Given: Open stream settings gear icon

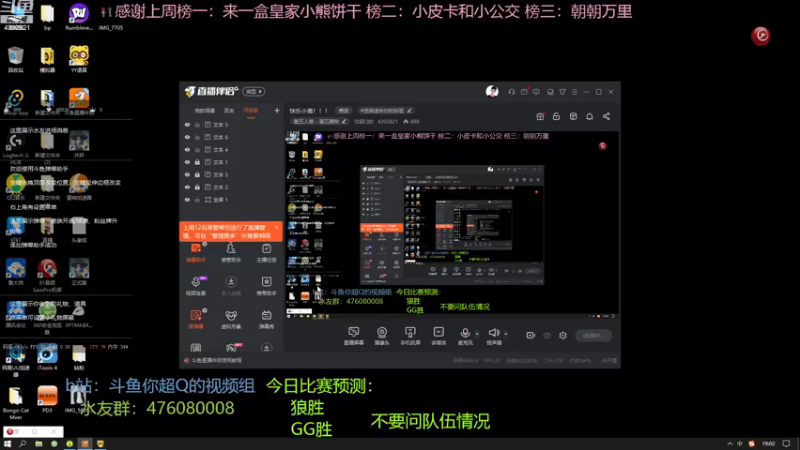Looking at the screenshot, I should (563, 335).
